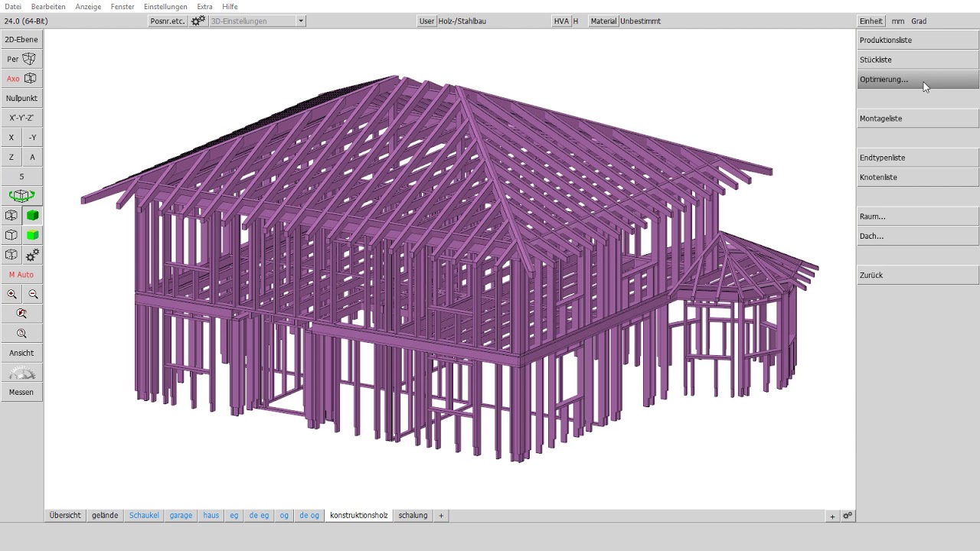
Task: Open sheet tab settings gear at bottom right
Action: point(848,516)
